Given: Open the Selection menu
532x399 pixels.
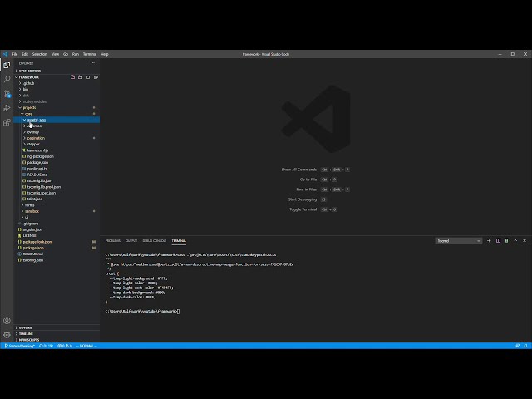Looking at the screenshot, I should point(40,54).
